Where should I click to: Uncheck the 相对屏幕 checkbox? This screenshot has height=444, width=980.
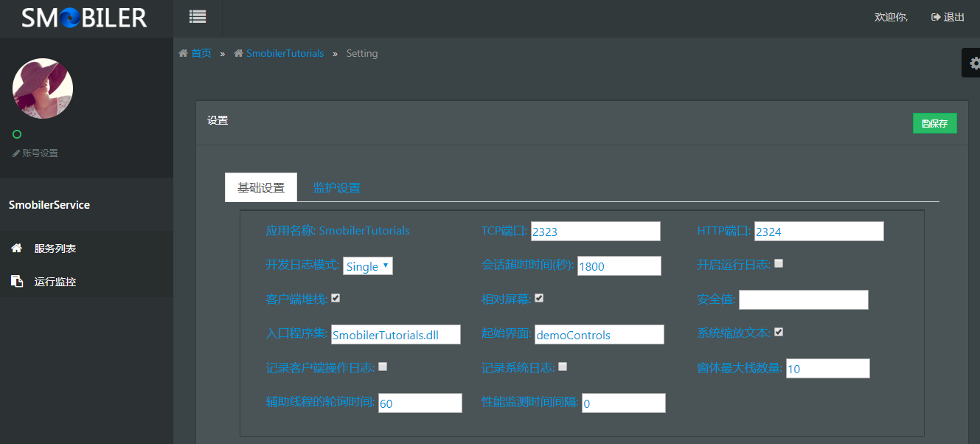pyautogui.click(x=539, y=298)
